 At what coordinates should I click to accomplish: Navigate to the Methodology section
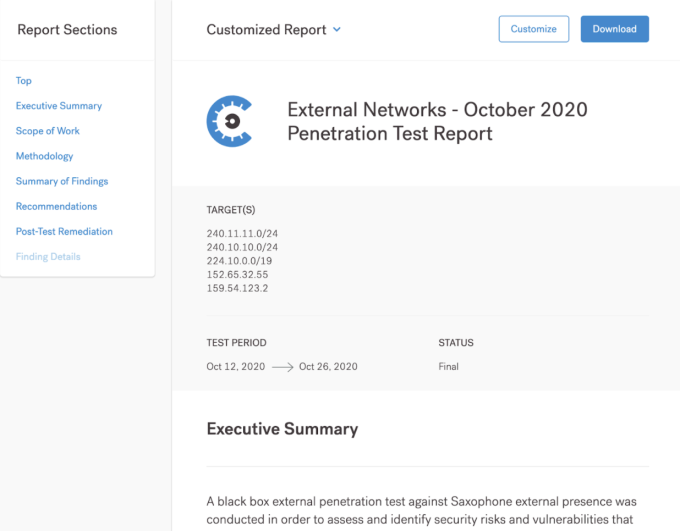coord(44,156)
